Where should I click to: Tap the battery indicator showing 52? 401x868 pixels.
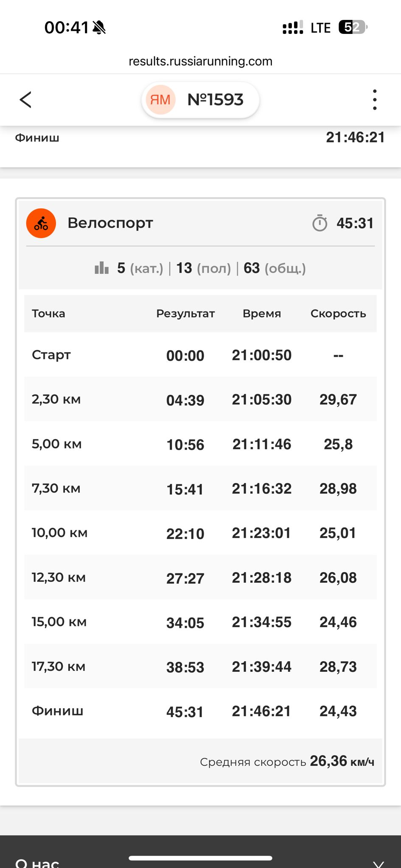pyautogui.click(x=353, y=27)
